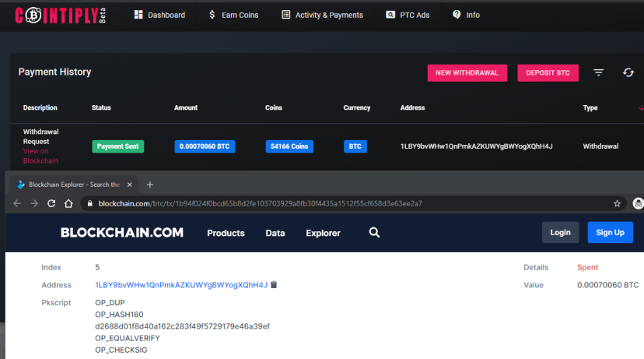644x359 pixels.
Task: Close the Blockchain Explorer tab
Action: pyautogui.click(x=130, y=185)
